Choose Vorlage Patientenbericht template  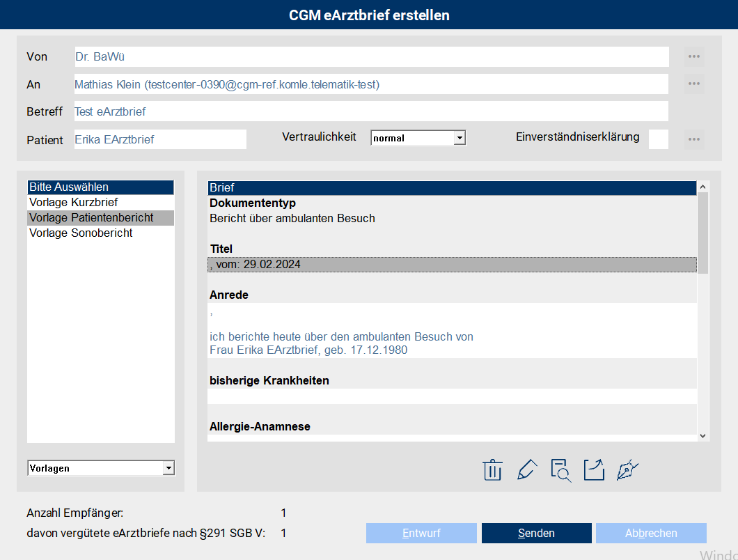tap(101, 217)
